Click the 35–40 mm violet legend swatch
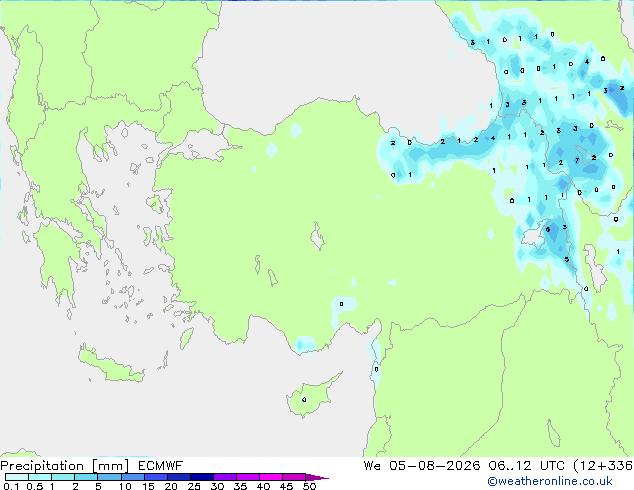 (247, 477)
